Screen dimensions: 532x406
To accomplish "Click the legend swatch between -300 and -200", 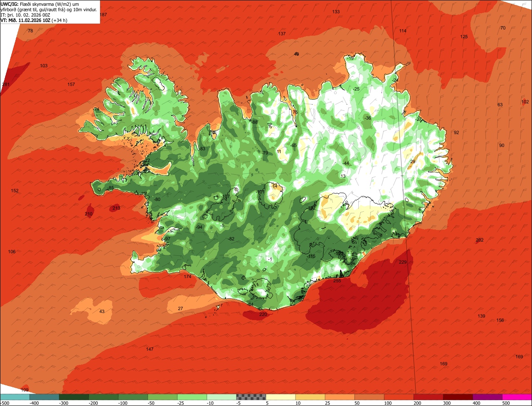I will click(74, 397).
